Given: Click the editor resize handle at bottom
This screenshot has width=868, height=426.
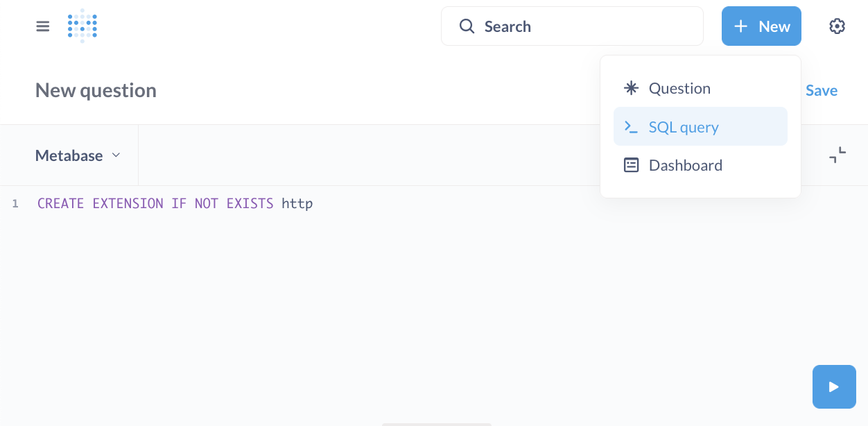Looking at the screenshot, I should [x=437, y=424].
